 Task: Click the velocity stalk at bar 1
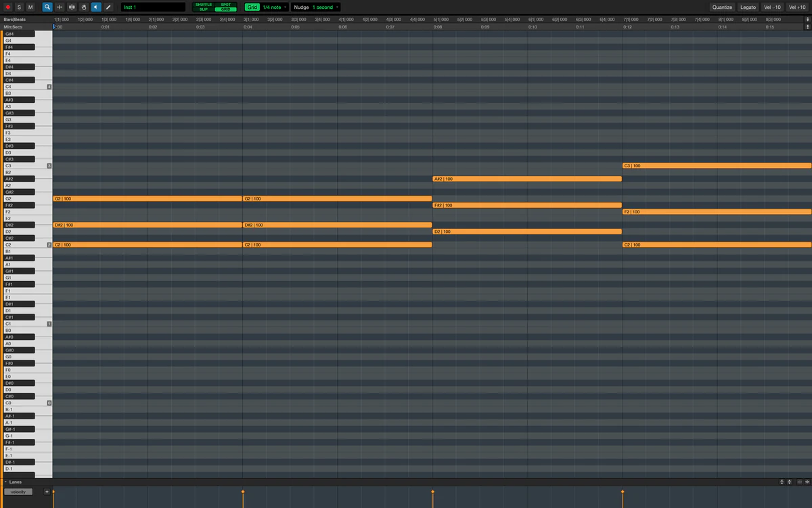(x=53, y=499)
